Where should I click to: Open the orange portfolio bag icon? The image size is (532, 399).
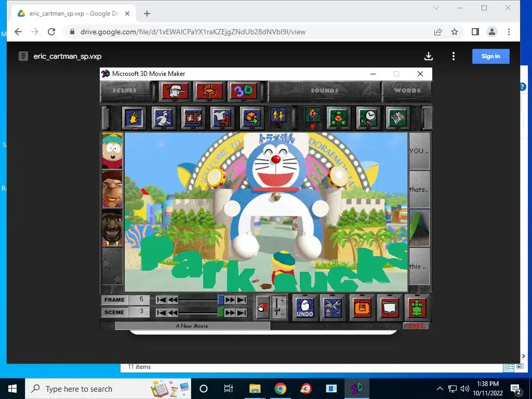(x=362, y=308)
